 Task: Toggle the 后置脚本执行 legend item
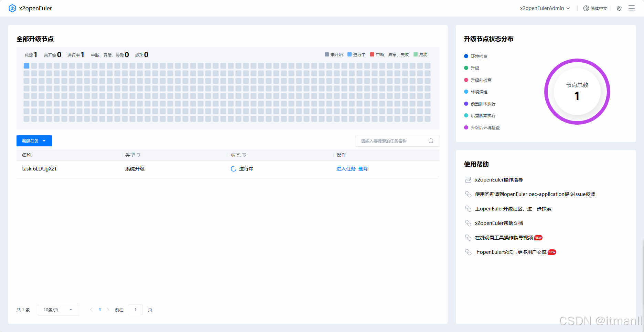click(480, 116)
